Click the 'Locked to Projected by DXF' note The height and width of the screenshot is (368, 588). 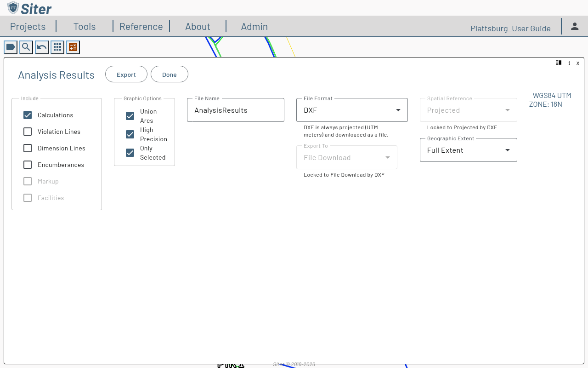pyautogui.click(x=462, y=127)
